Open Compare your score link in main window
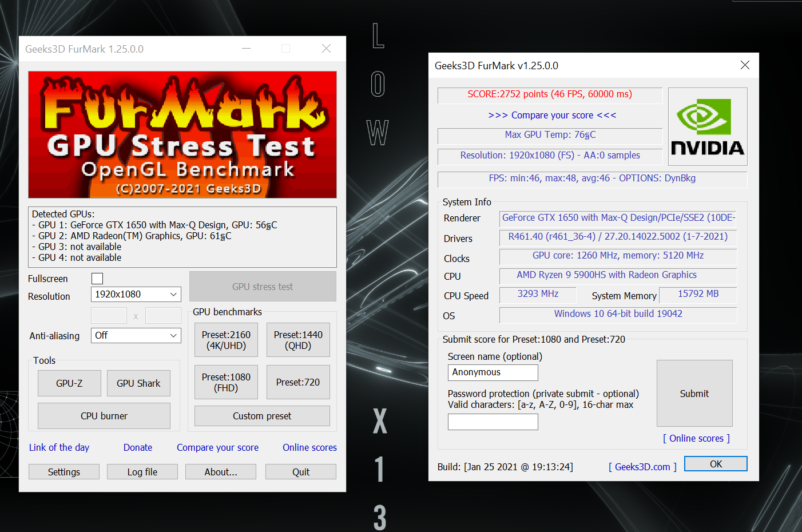Viewport: 802px width, 532px height. (217, 447)
